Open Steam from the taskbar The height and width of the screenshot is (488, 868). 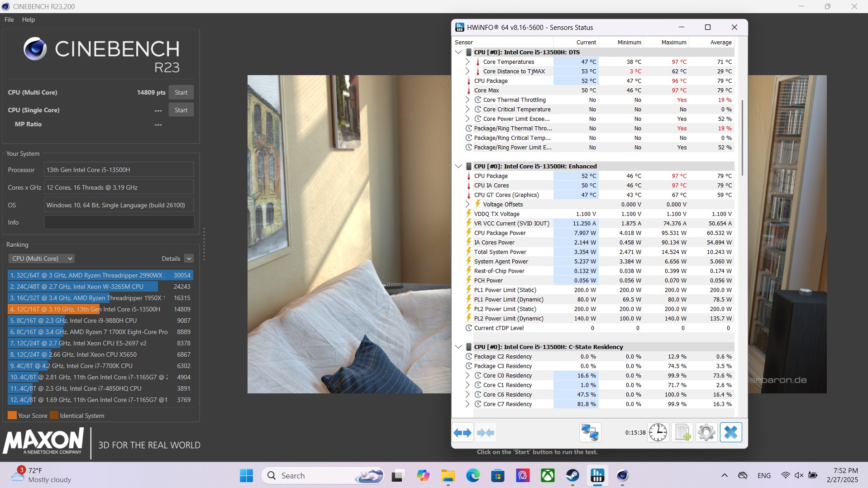572,476
